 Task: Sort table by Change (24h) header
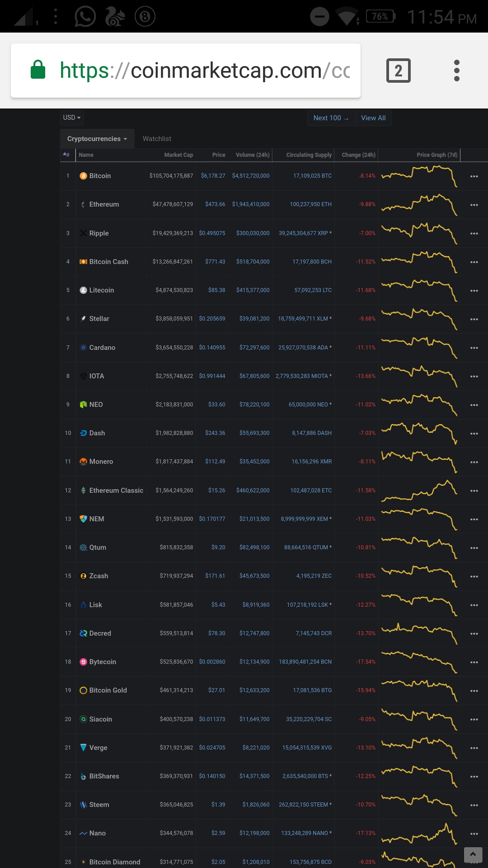click(358, 155)
